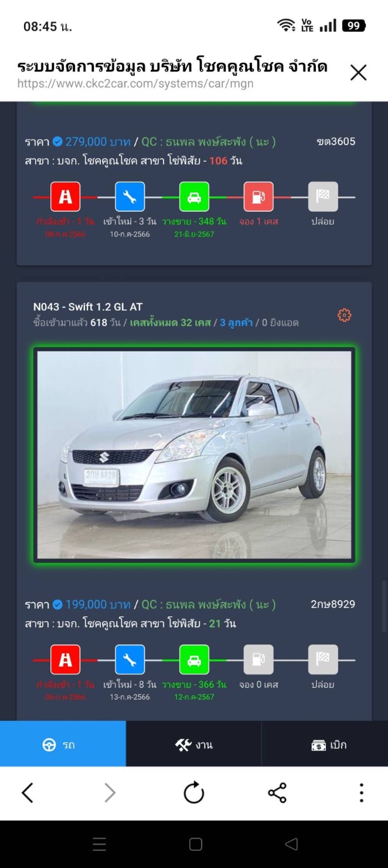Tap the red road status icon for Swift
388x868 pixels.
click(x=65, y=660)
